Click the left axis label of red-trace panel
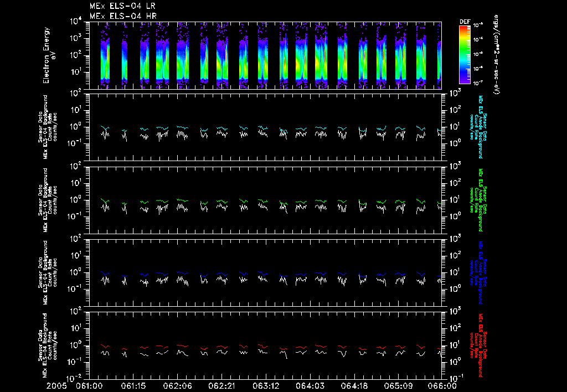 48,345
